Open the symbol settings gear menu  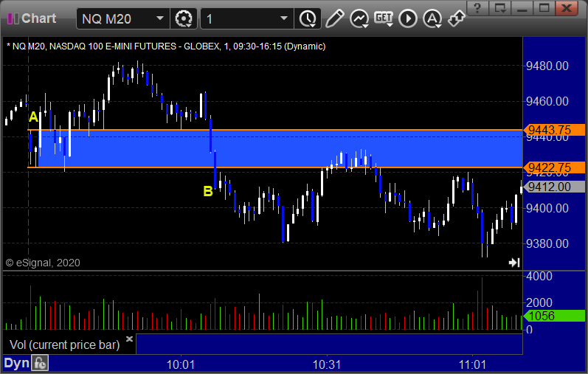(184, 18)
